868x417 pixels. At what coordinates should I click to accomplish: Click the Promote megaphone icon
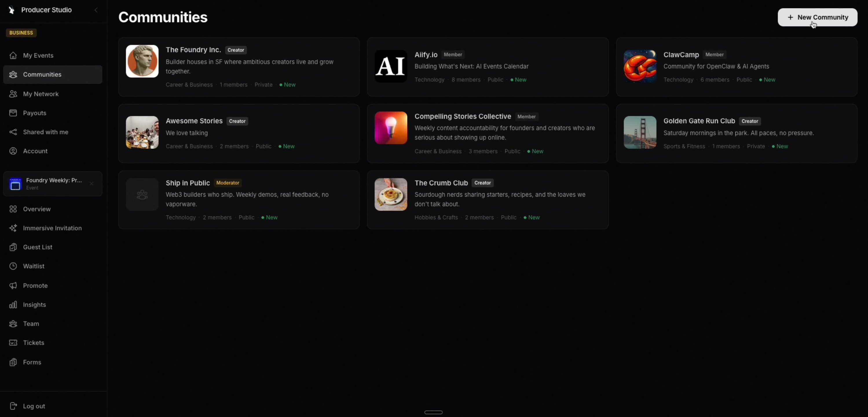click(13, 286)
